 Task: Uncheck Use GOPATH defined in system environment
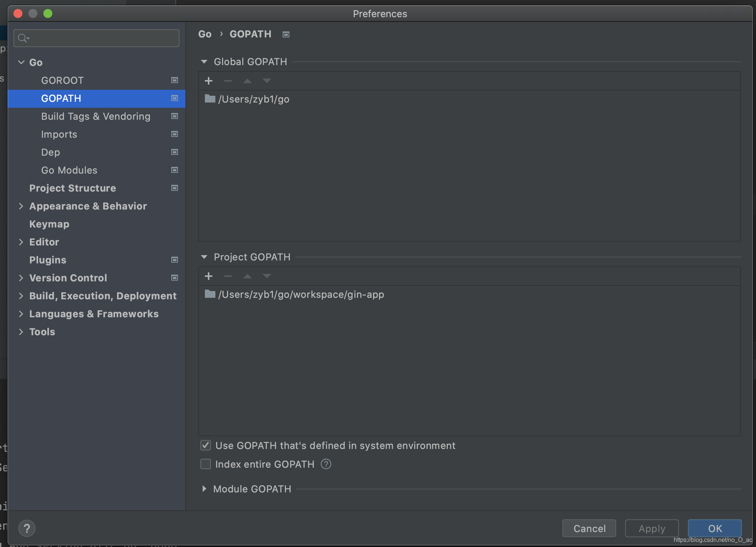(x=206, y=445)
